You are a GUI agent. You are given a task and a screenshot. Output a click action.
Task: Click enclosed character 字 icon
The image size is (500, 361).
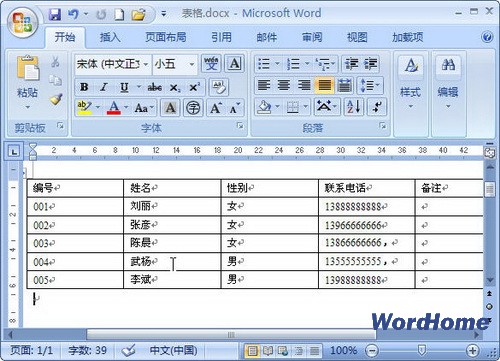193,108
